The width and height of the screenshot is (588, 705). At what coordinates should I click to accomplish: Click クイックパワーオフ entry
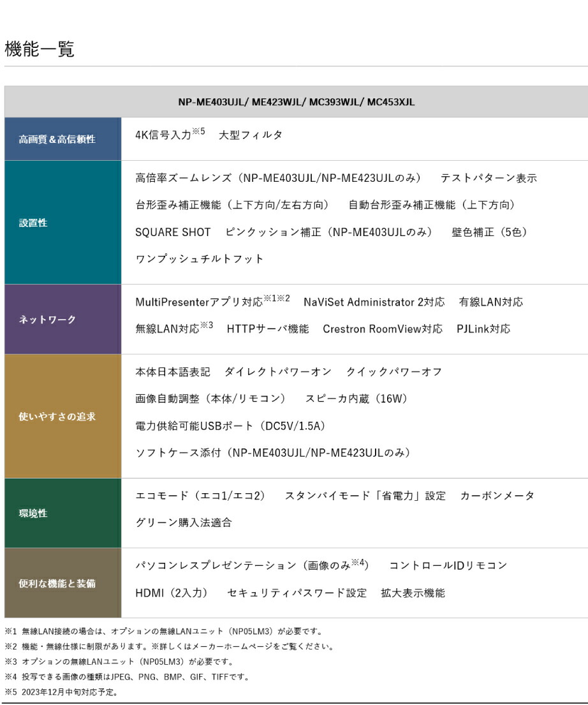click(x=394, y=372)
